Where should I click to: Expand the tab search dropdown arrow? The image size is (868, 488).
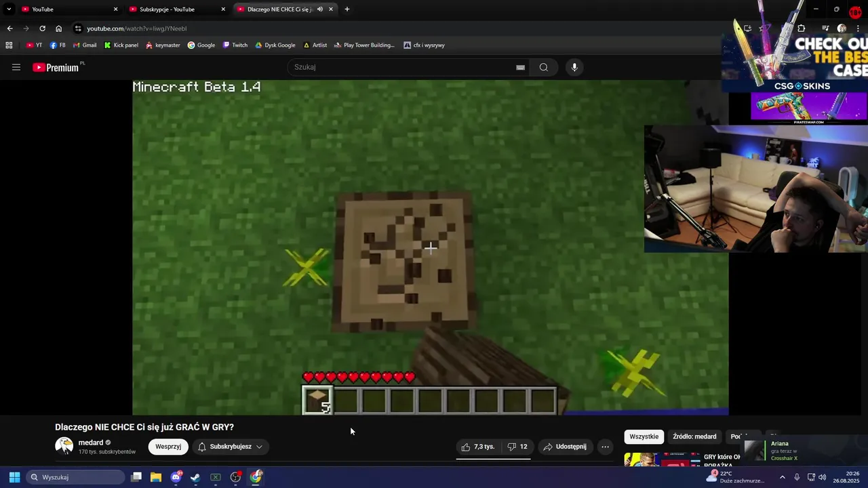[x=9, y=9]
